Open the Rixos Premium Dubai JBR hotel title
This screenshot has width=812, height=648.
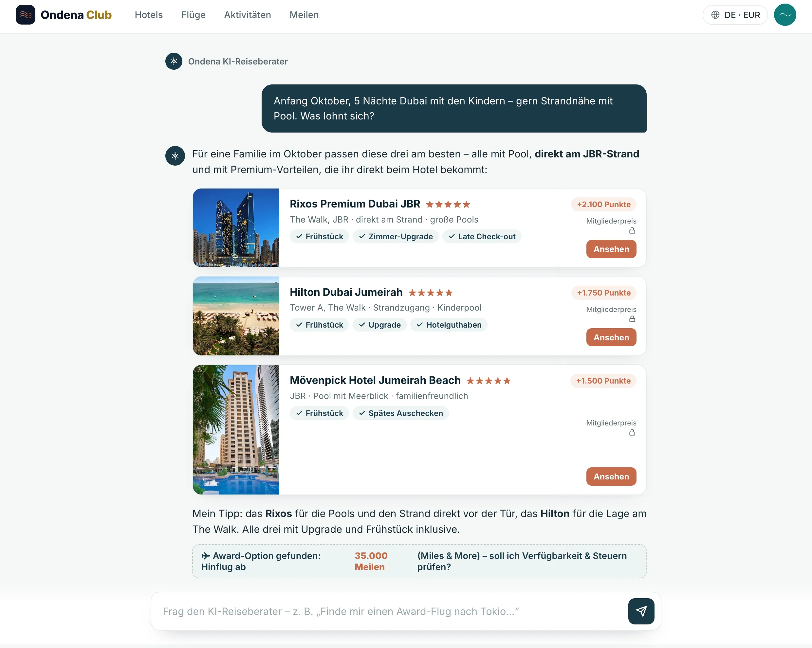(355, 204)
